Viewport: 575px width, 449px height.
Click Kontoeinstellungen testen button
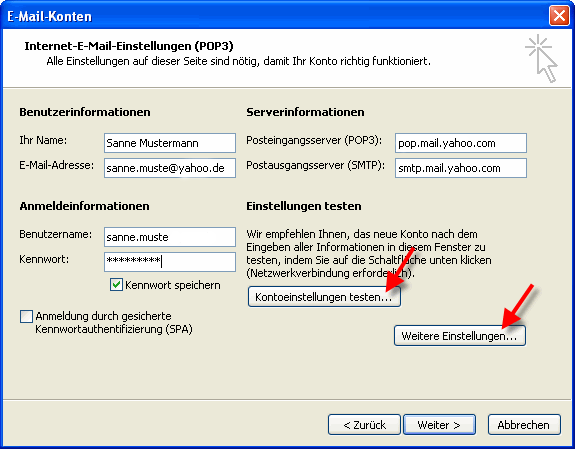pos(324,297)
